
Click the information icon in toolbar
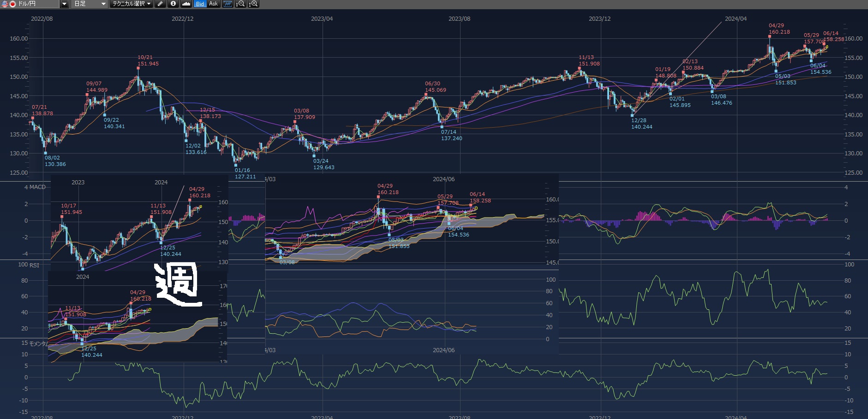point(173,4)
